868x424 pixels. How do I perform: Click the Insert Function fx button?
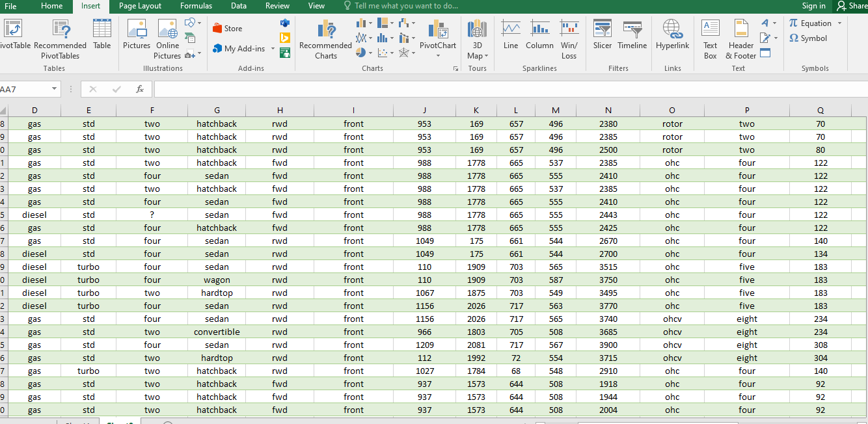(x=140, y=89)
